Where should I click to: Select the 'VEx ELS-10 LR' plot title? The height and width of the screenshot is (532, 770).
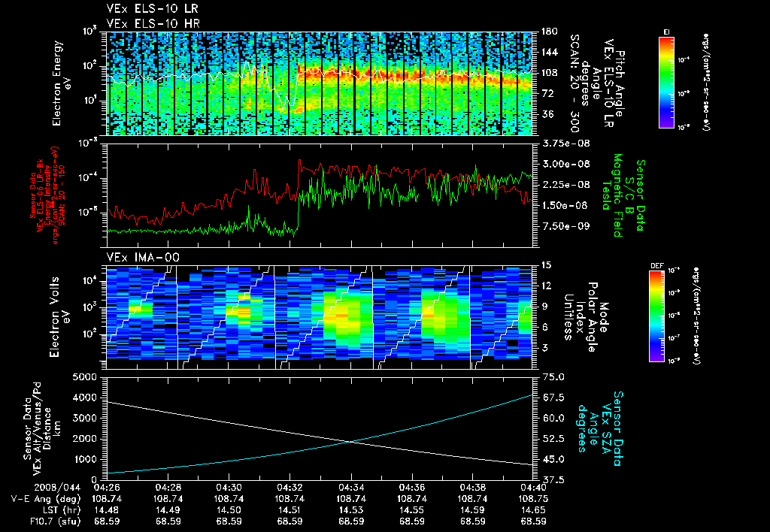(153, 9)
